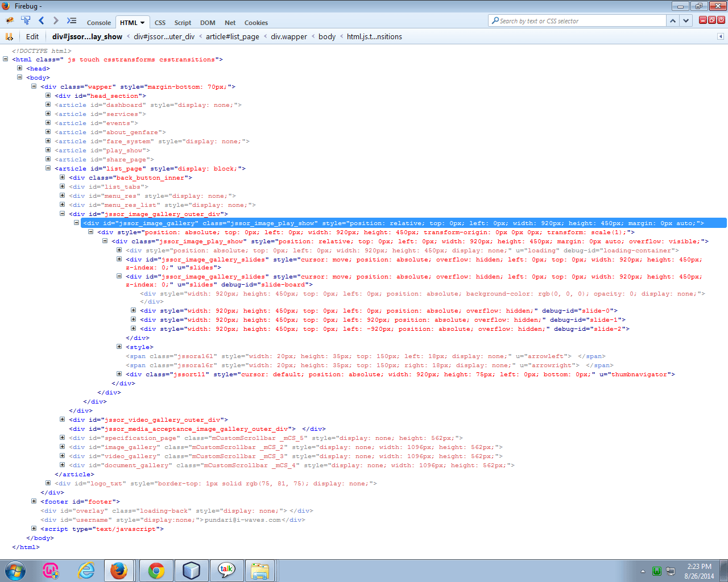Select div#jssor...lay_show breadcrumb

click(87, 36)
